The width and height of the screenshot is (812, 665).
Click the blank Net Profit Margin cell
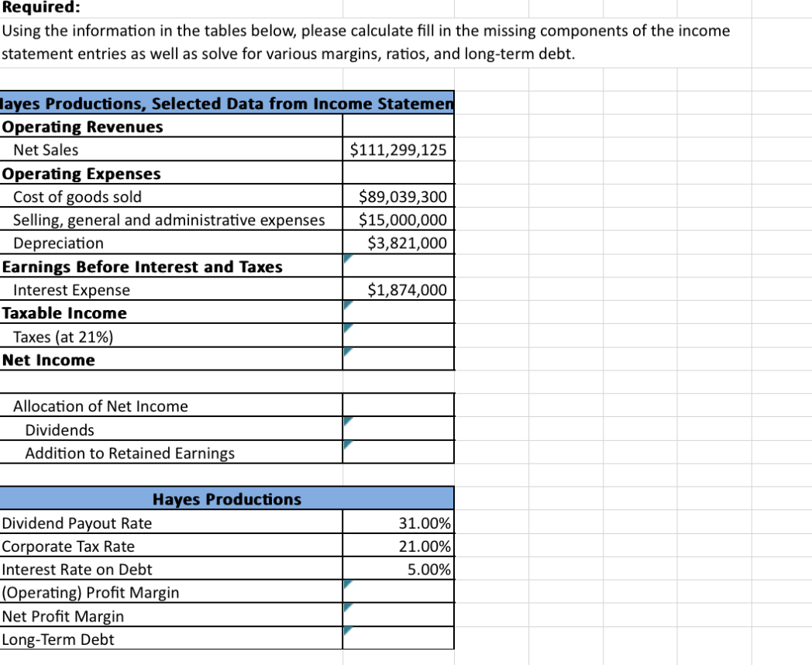point(398,615)
